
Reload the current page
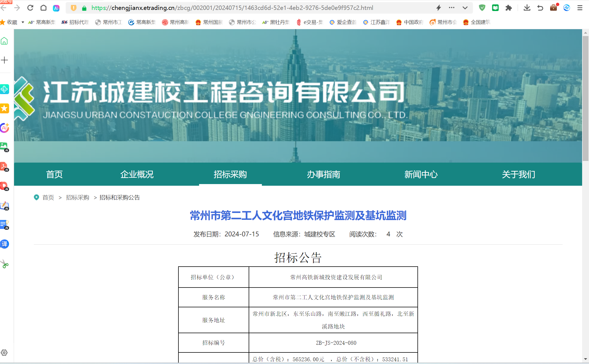pyautogui.click(x=30, y=8)
